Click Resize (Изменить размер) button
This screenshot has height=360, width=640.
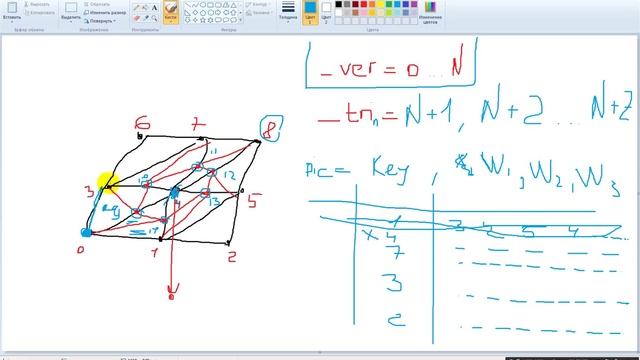(105, 13)
